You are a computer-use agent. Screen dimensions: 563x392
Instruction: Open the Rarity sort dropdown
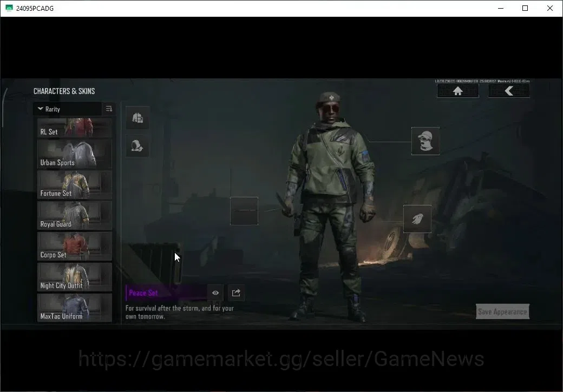pyautogui.click(x=68, y=109)
